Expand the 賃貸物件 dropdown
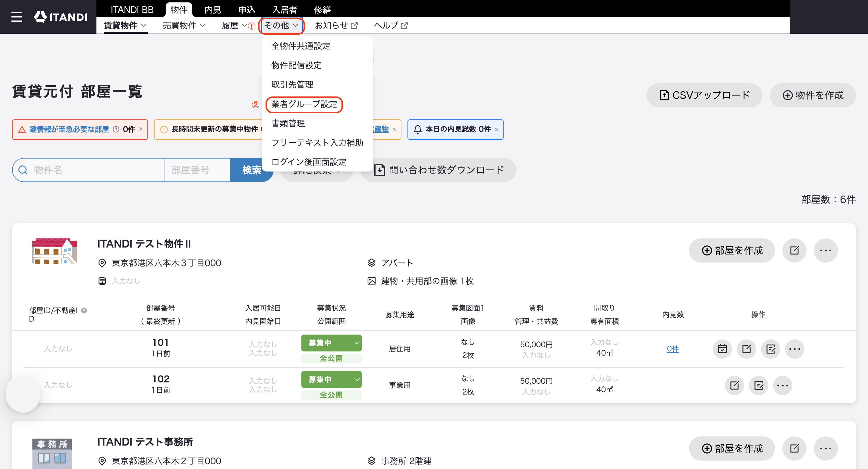 [125, 25]
